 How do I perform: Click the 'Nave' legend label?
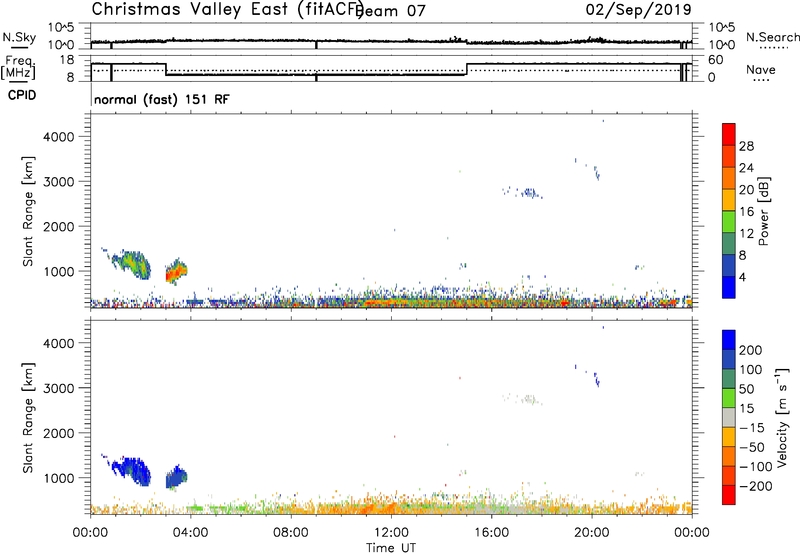761,70
